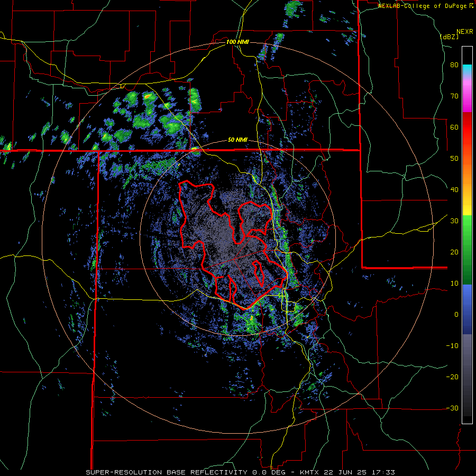Click the 80 value on the dBZ scale
The image size is (476, 476).
click(x=454, y=65)
